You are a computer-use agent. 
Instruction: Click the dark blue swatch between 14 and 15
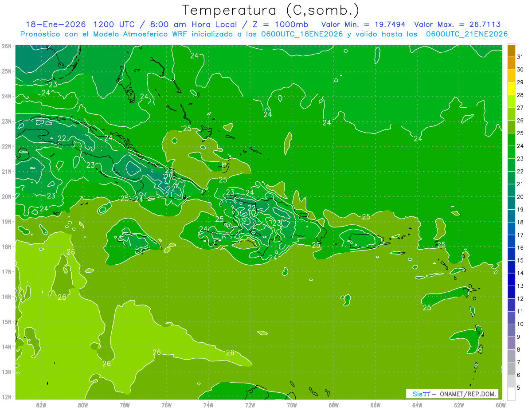511,267
